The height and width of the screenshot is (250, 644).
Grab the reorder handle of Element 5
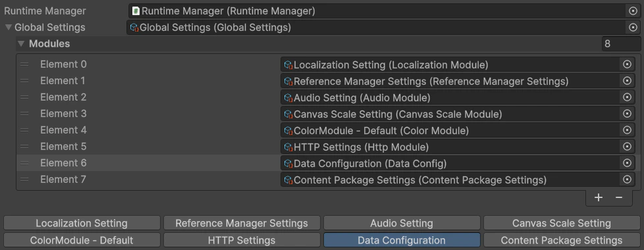(x=24, y=147)
